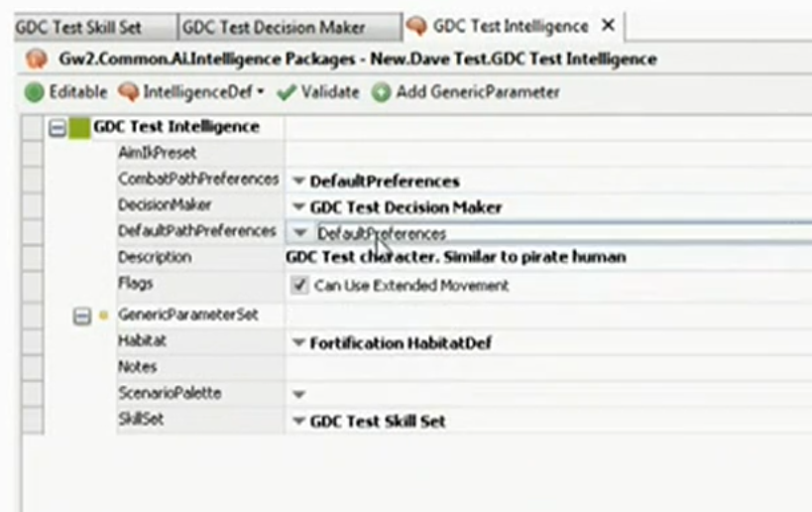Open the CombatPathPreferences dropdown arrow

(x=297, y=182)
